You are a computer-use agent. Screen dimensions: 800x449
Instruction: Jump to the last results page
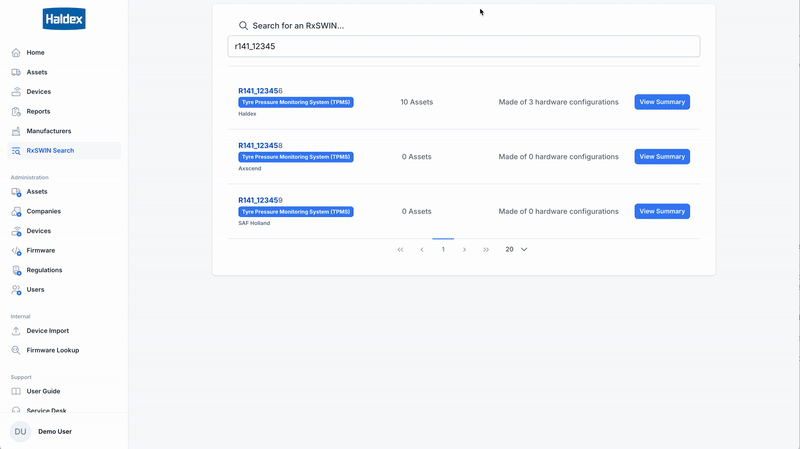pyautogui.click(x=486, y=249)
